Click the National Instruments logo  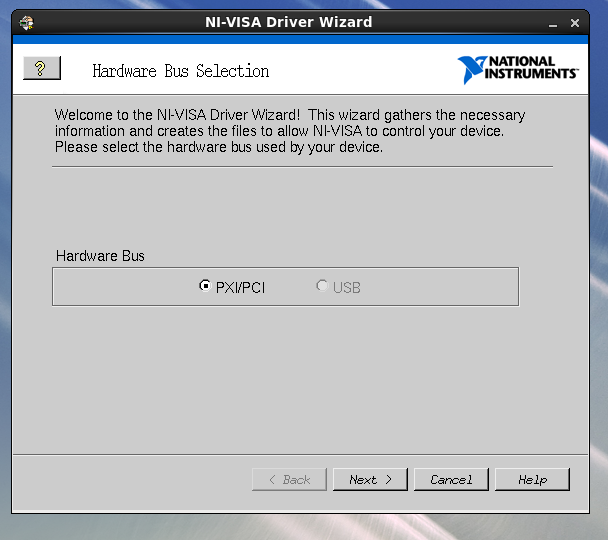pos(518,69)
